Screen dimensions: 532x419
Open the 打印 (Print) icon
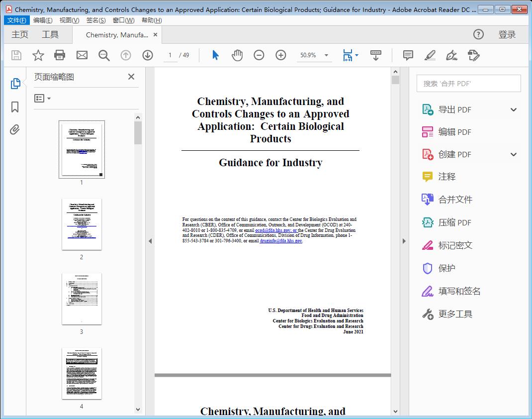pyautogui.click(x=60, y=55)
